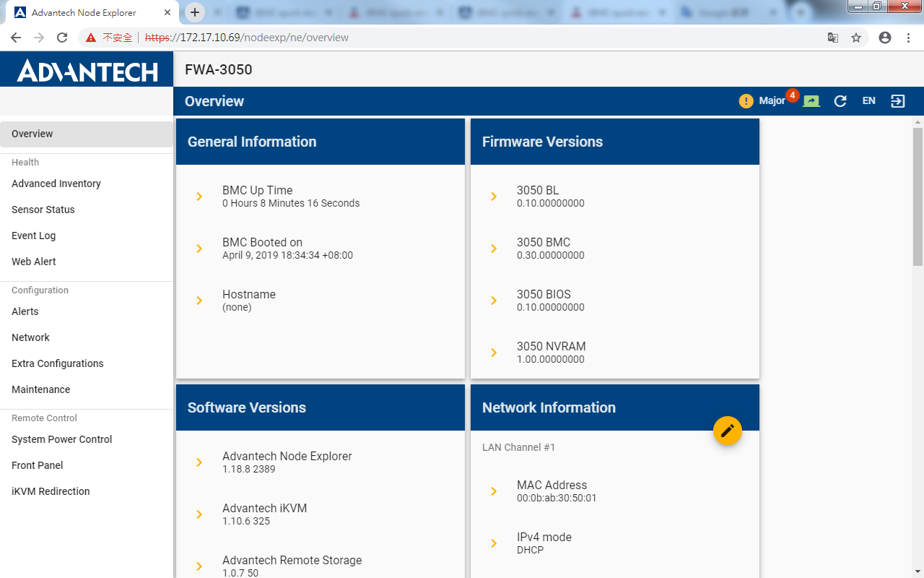924x578 pixels.
Task: Open the Event Log page
Action: 87,236
